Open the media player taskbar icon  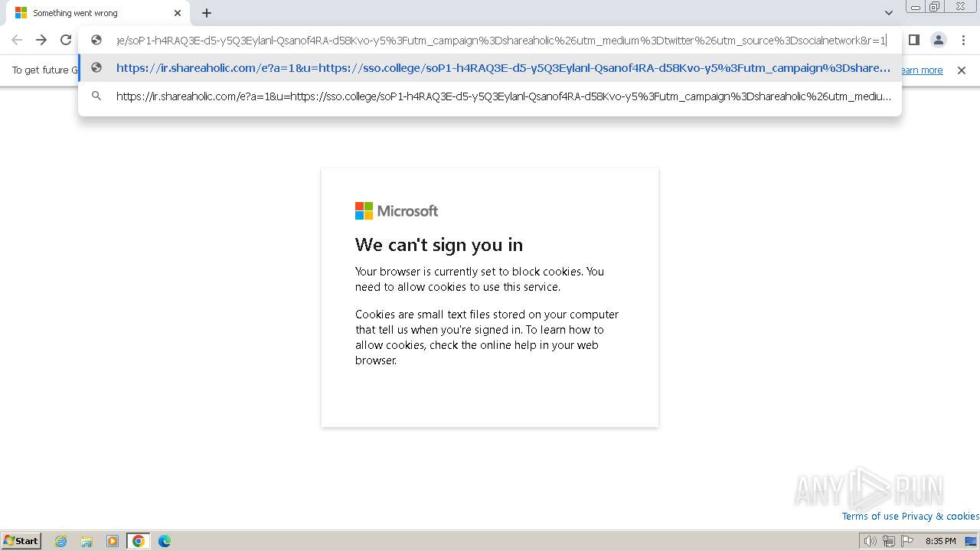coord(113,541)
